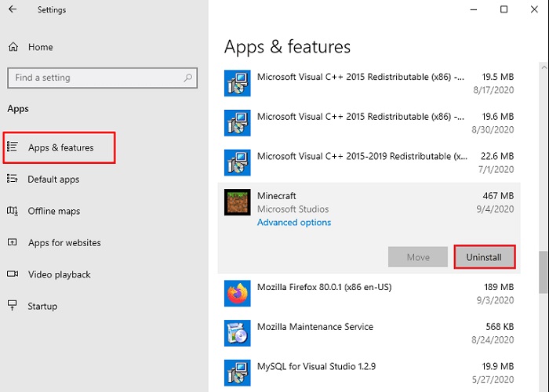Click the Apps section label in sidebar
Image resolution: width=549 pixels, height=392 pixels.
[x=18, y=109]
